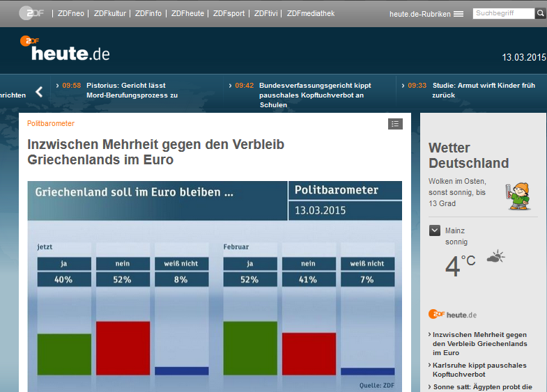Click the 4 °C temperature reading

pos(460,266)
